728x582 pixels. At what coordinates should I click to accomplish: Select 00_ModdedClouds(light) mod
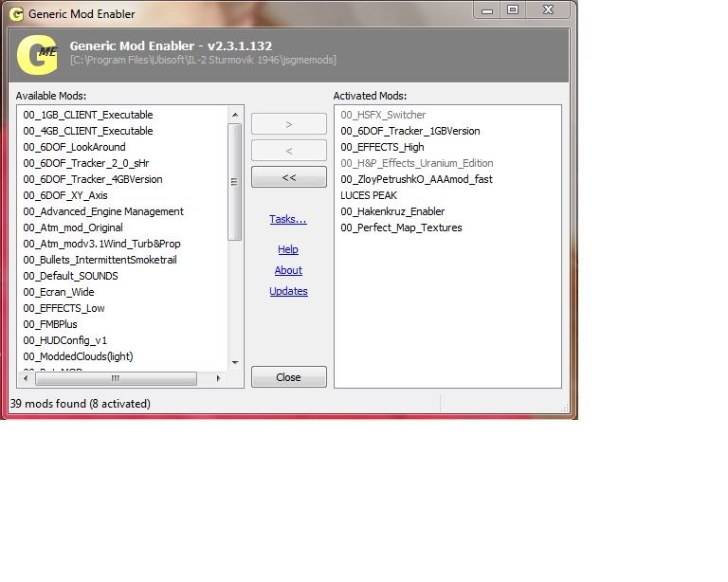(78, 356)
